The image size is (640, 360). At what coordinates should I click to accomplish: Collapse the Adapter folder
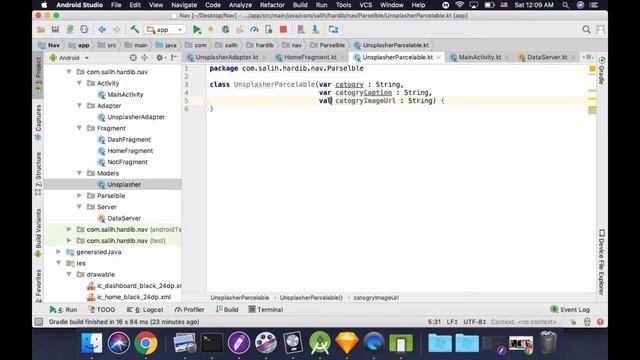[79, 106]
